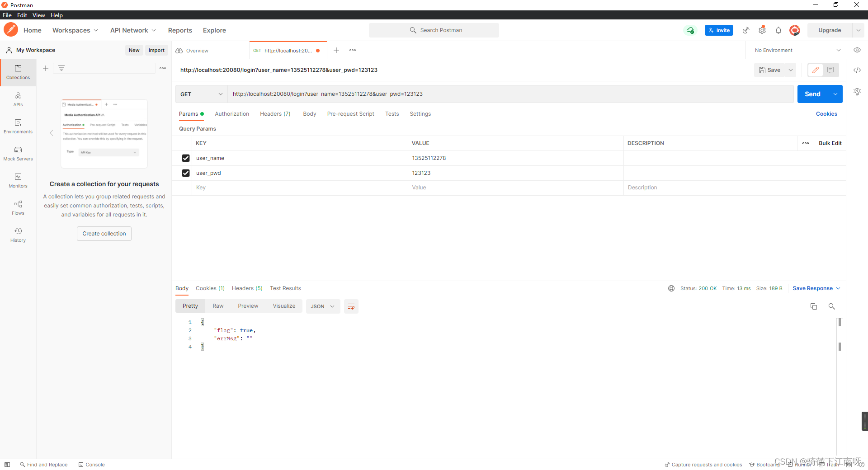Toggle the bottom-left sidebar layout icon
Image resolution: width=868 pixels, height=470 pixels.
pyautogui.click(x=7, y=465)
